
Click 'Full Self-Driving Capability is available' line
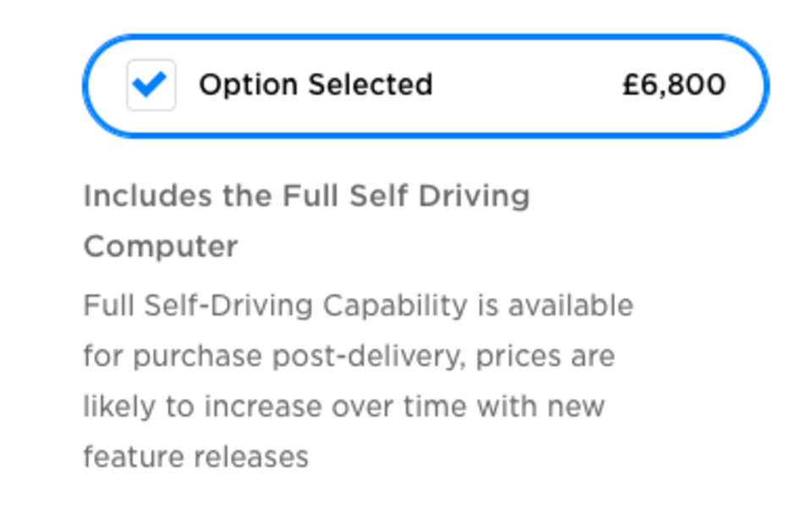(358, 305)
